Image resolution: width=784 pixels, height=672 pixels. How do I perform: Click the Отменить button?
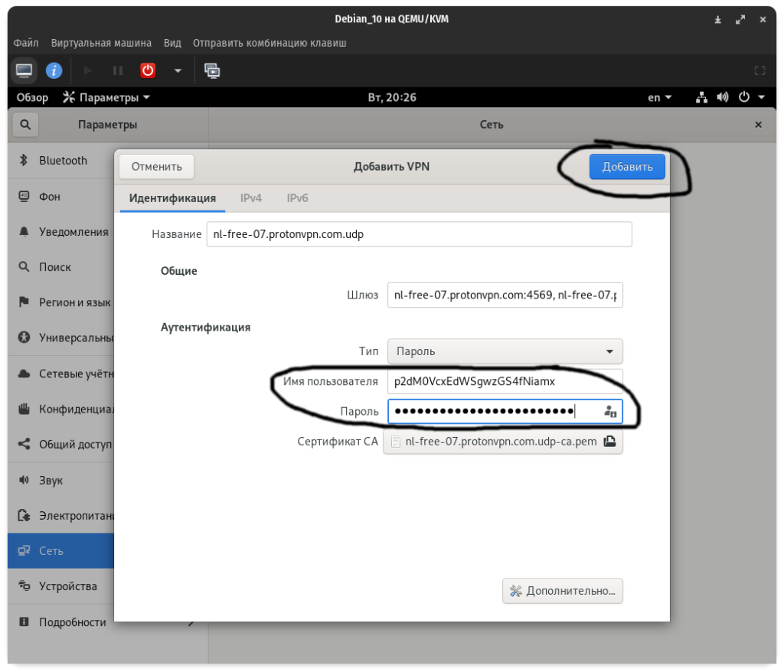(x=156, y=167)
